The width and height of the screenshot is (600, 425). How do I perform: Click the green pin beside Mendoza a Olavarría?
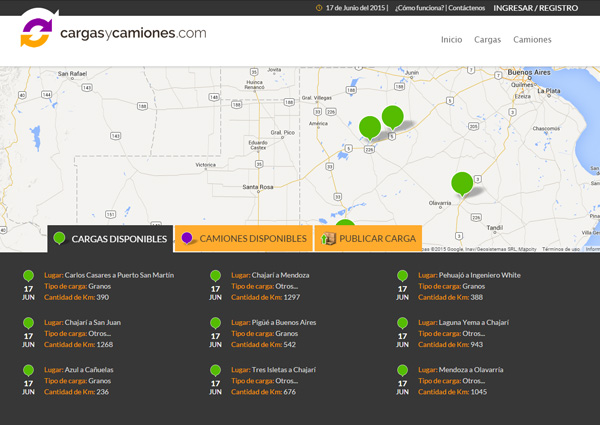click(402, 371)
